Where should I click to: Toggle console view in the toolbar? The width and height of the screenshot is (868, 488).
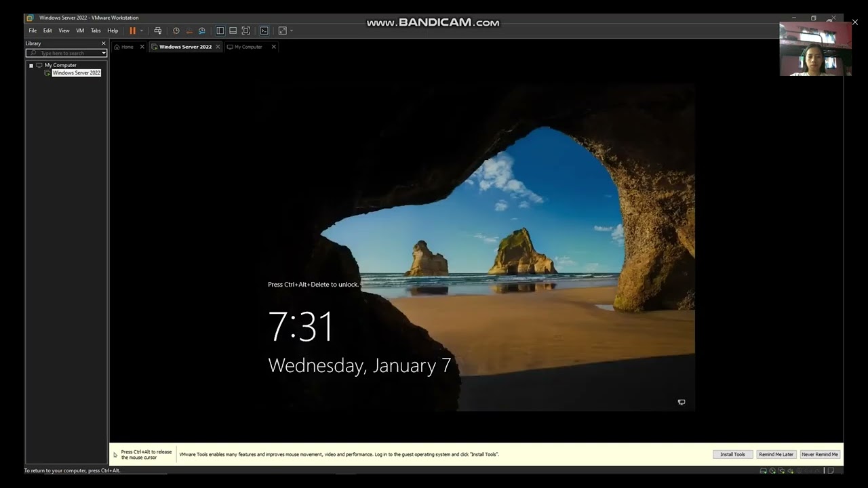(264, 30)
